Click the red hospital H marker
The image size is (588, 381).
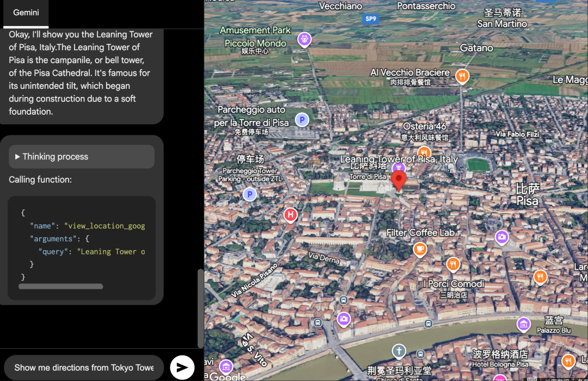[291, 215]
